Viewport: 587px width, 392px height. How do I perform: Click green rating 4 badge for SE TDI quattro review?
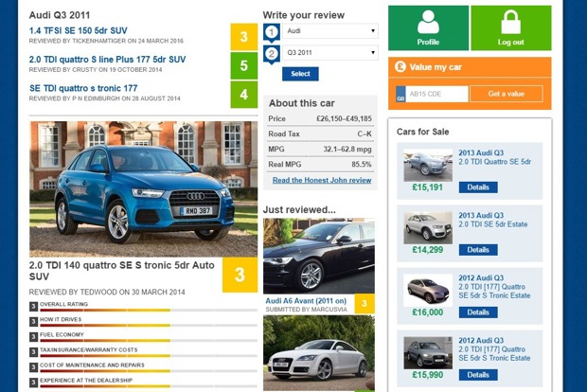tap(243, 95)
